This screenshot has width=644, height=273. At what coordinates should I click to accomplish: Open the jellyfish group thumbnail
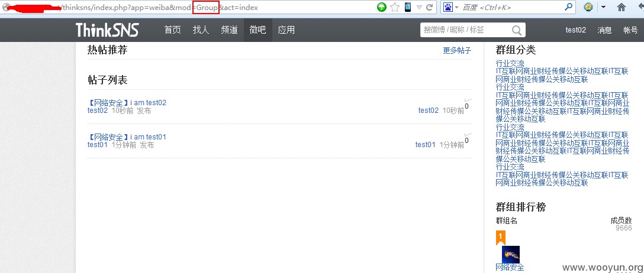pos(510,255)
